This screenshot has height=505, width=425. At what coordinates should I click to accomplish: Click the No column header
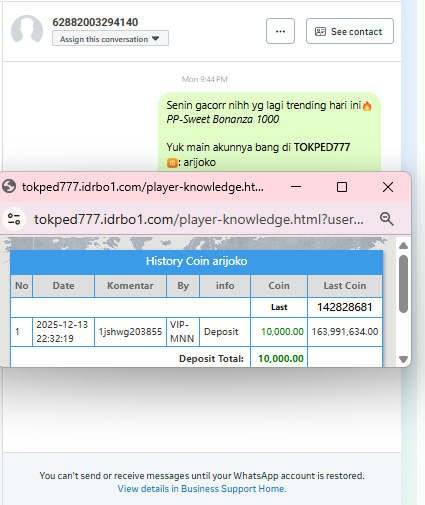click(22, 286)
